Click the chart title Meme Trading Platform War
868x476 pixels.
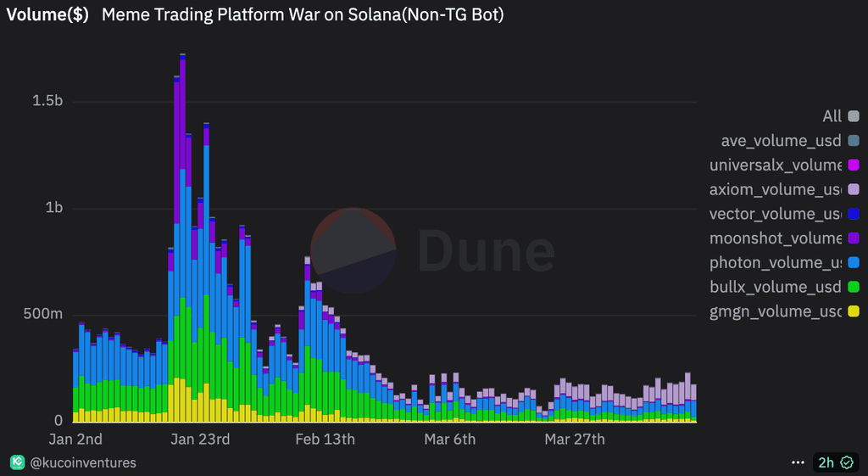click(303, 14)
